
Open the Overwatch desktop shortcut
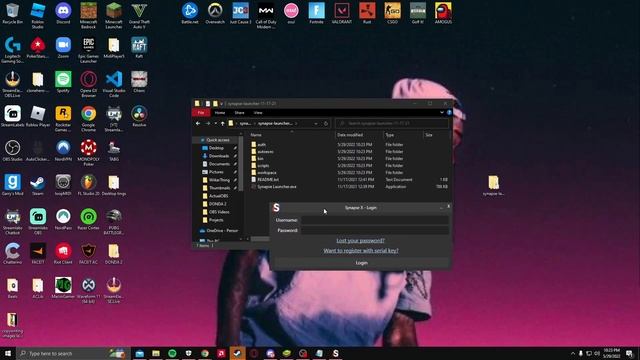pos(215,13)
